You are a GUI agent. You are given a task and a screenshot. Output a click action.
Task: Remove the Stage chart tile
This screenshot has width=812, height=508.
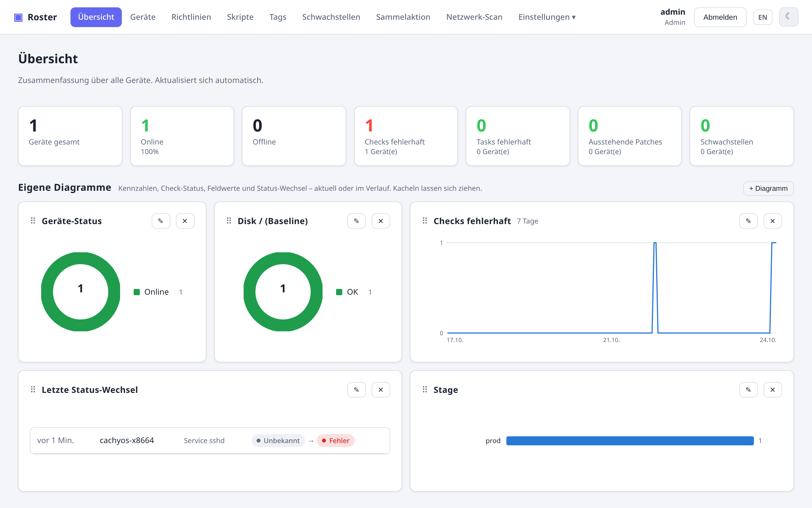773,389
